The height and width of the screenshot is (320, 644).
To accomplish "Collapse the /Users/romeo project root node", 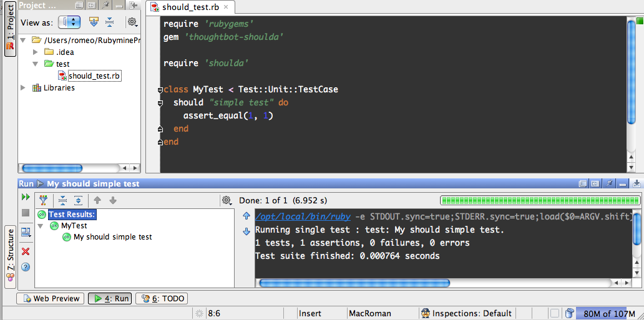I will click(23, 40).
